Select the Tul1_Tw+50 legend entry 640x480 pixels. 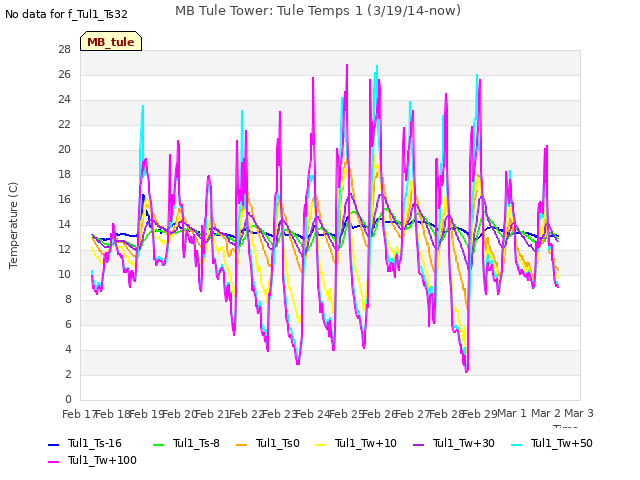click(x=552, y=444)
